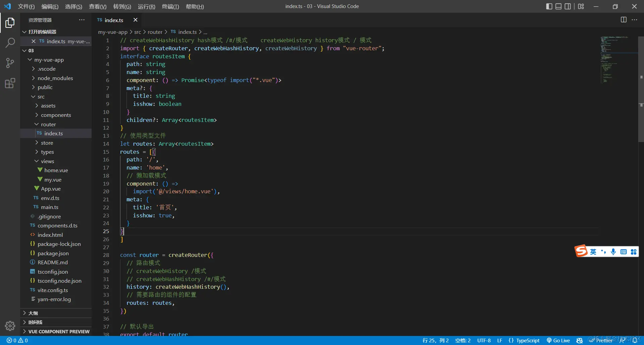Open the Extensions view
Viewport: 644px width, 345px height.
point(10,83)
